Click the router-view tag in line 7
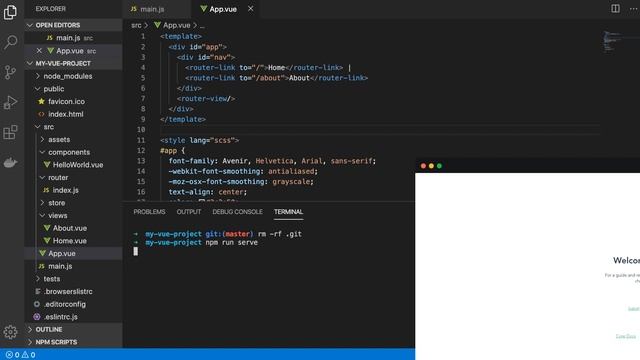 (206, 98)
